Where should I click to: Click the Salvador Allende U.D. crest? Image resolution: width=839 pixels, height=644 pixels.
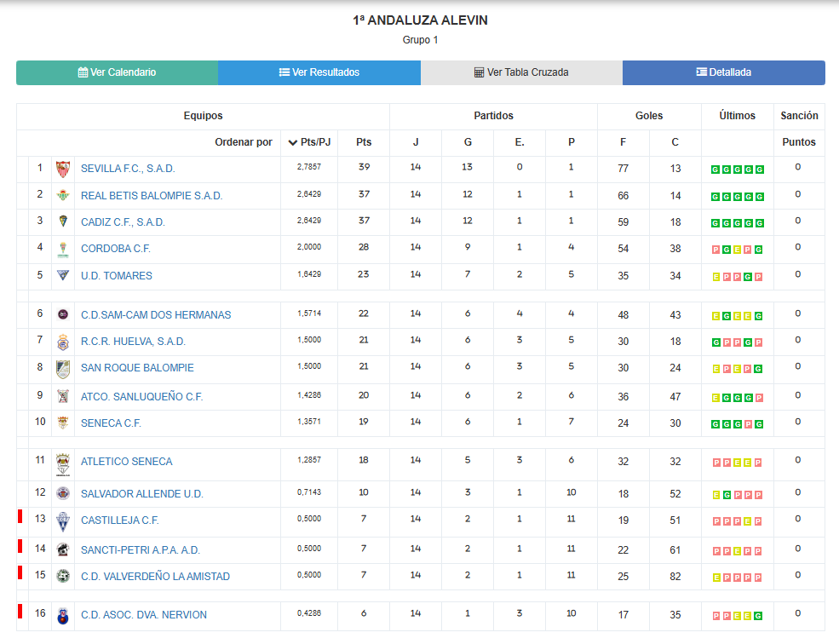coord(62,493)
